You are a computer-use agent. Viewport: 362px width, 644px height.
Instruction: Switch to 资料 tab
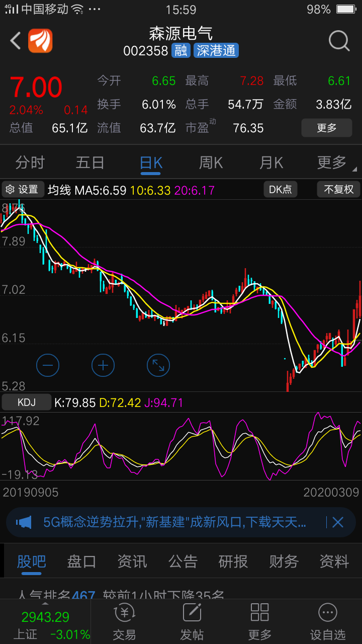pyautogui.click(x=334, y=561)
